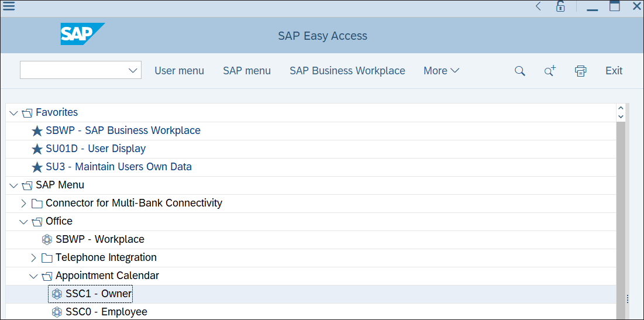The image size is (644, 320).
Task: Click the three-dot splitter handle at right
Action: tap(628, 299)
